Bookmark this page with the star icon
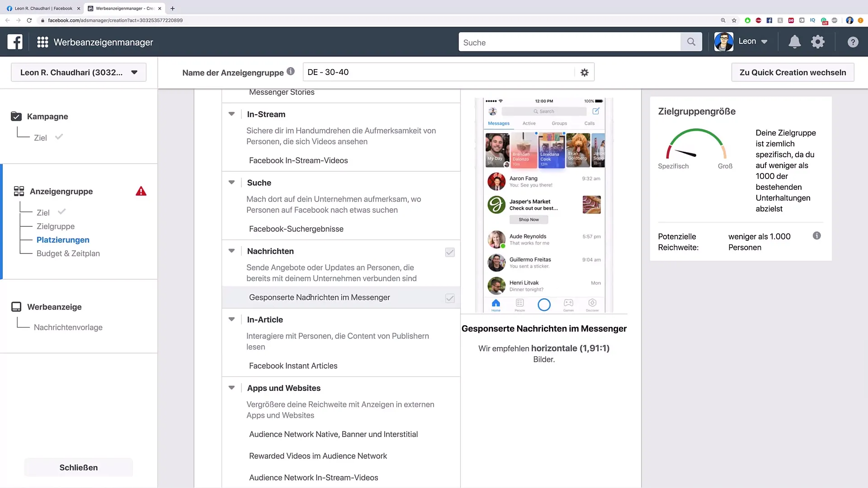The width and height of the screenshot is (868, 488). tap(734, 20)
